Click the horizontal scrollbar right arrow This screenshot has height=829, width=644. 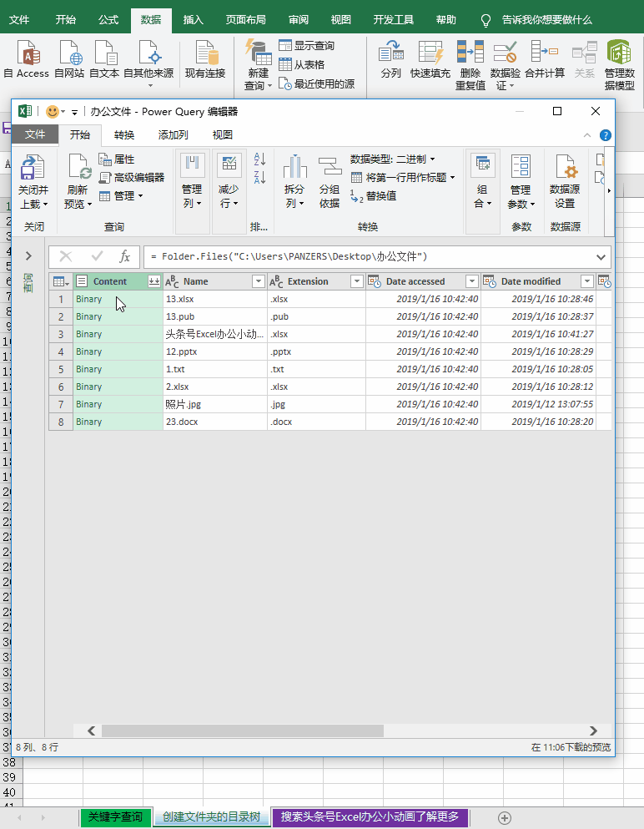click(x=593, y=730)
